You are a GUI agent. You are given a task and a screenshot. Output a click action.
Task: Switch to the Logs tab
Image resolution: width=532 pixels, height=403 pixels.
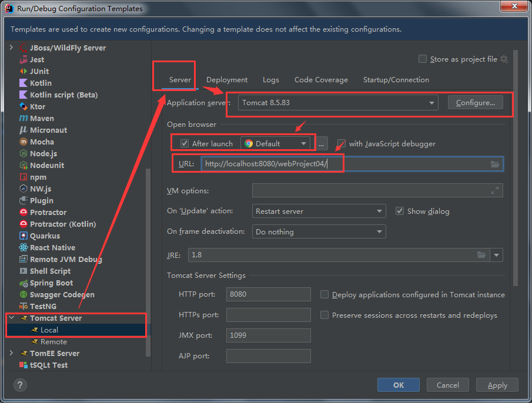[x=271, y=80]
